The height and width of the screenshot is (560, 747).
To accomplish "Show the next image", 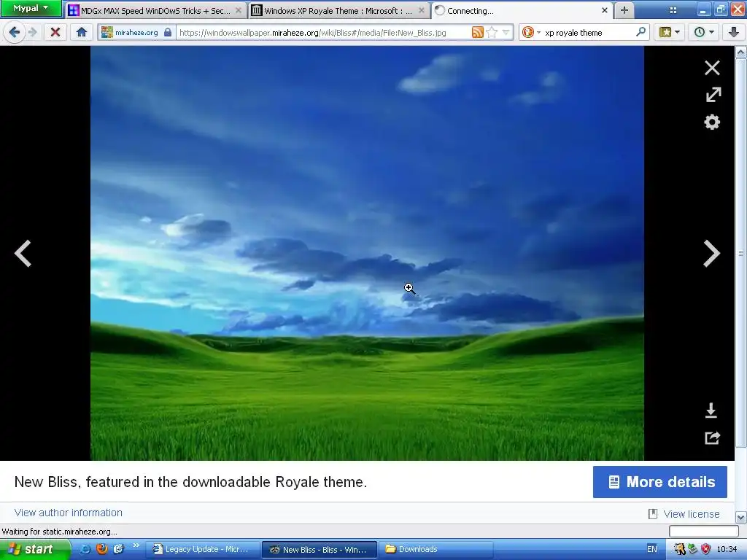I will click(712, 253).
